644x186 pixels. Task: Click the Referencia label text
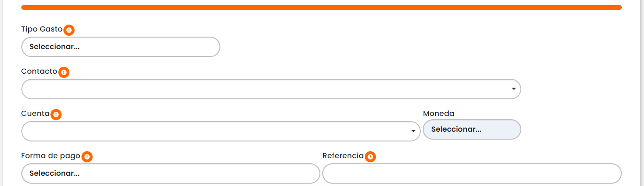point(343,156)
